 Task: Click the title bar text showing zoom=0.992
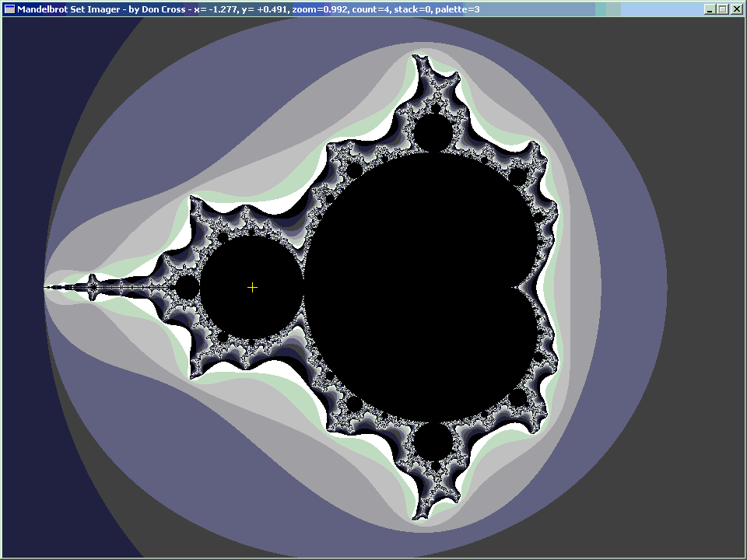319,9
